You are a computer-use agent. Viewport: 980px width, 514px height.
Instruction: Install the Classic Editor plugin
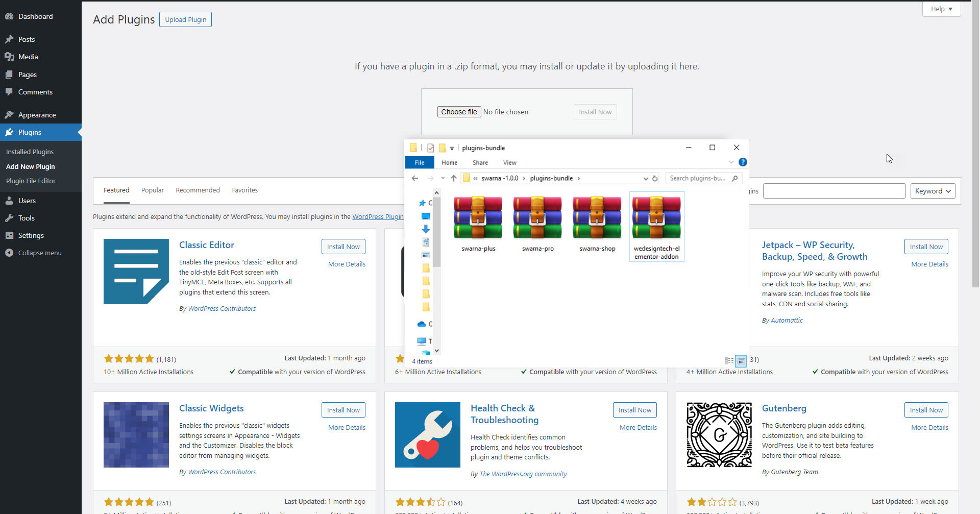click(x=343, y=247)
